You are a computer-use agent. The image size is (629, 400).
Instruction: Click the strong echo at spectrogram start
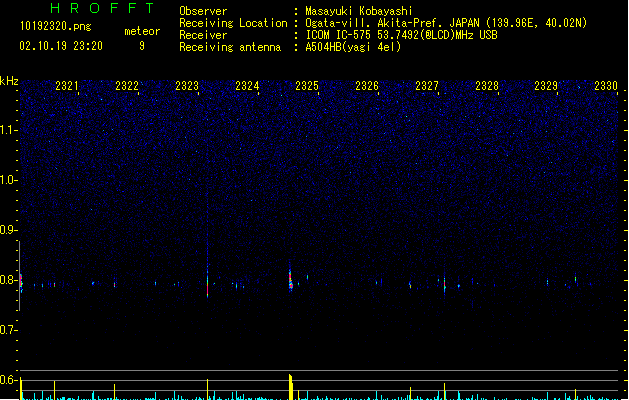tap(21, 282)
